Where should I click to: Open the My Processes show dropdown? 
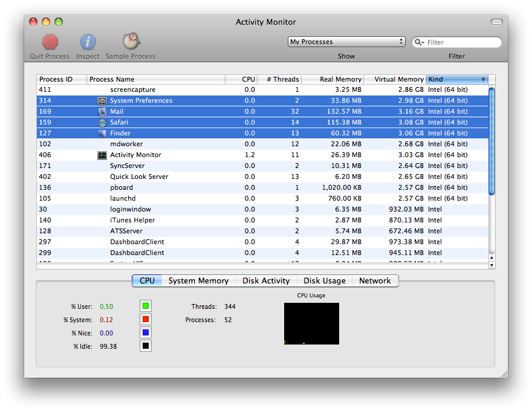(346, 42)
